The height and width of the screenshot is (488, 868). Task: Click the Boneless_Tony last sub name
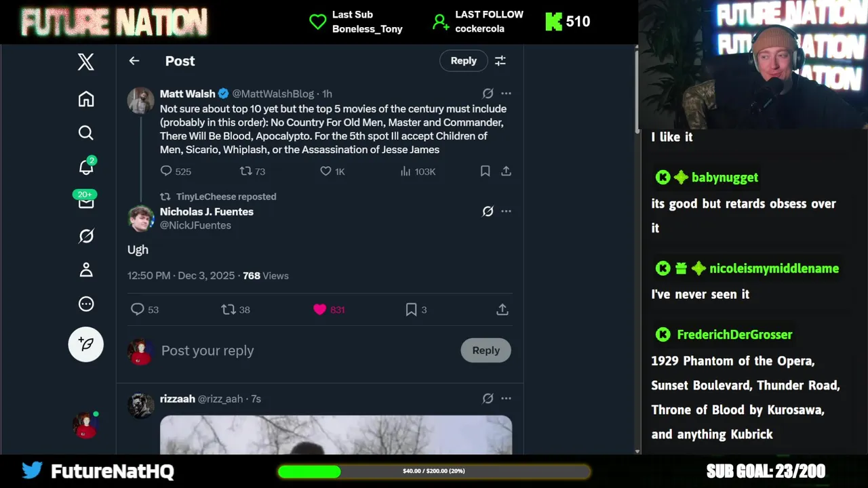pos(367,29)
